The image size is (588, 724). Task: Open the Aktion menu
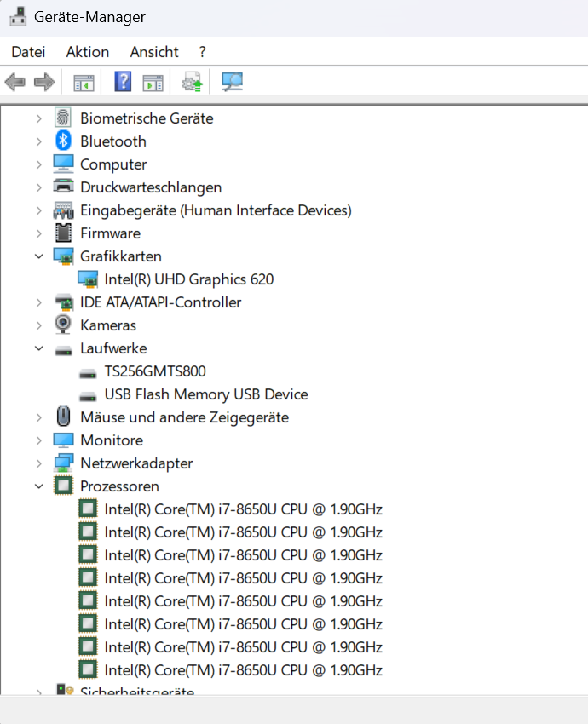click(87, 52)
